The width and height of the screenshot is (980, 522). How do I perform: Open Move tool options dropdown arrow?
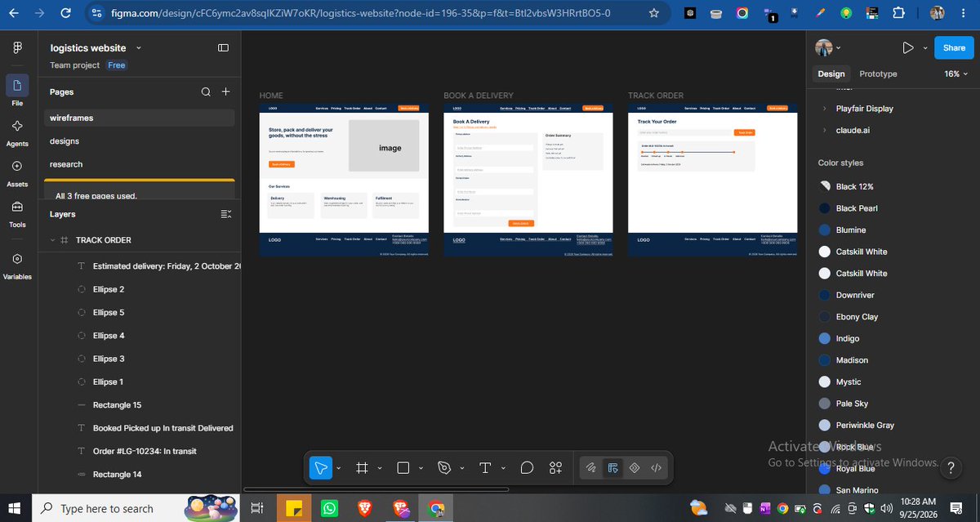point(339,469)
